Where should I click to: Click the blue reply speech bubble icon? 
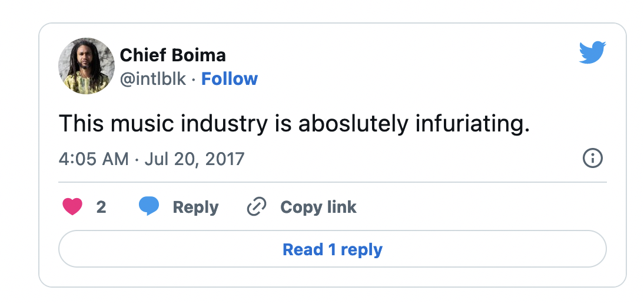148,207
